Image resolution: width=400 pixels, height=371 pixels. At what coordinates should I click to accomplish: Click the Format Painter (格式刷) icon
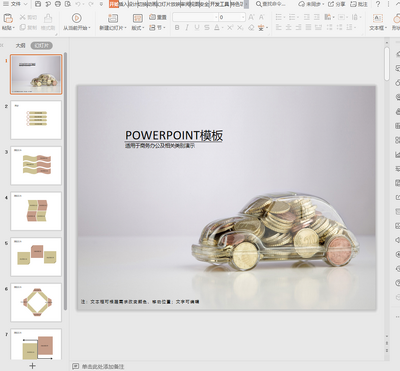(x=48, y=18)
